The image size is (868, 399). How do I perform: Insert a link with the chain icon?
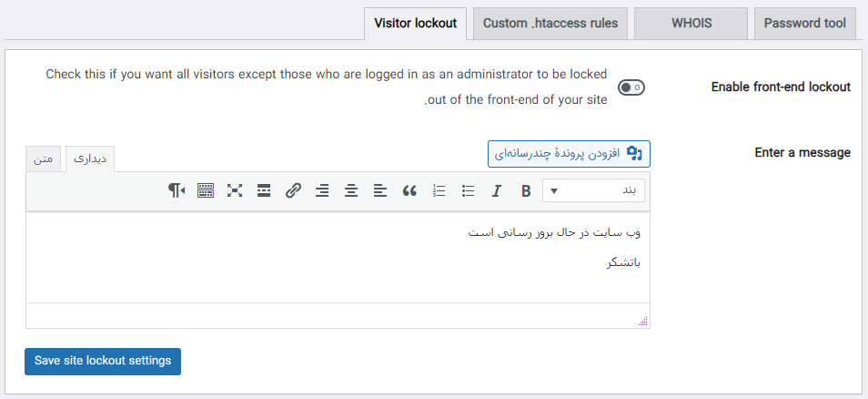[293, 190]
